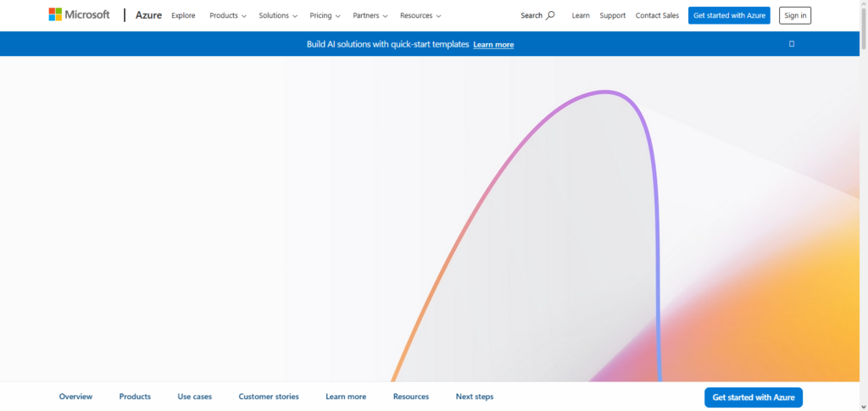
Task: Open the Solutions dropdown menu
Action: point(278,15)
